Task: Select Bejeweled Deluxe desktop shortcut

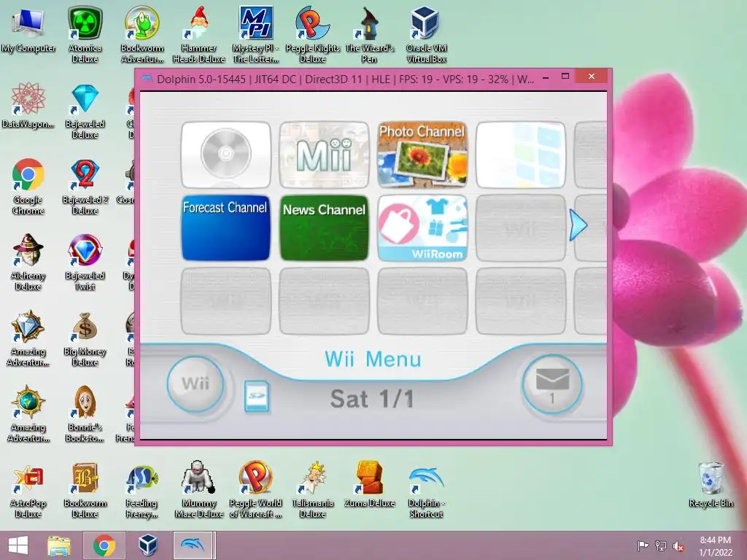Action: [85, 111]
